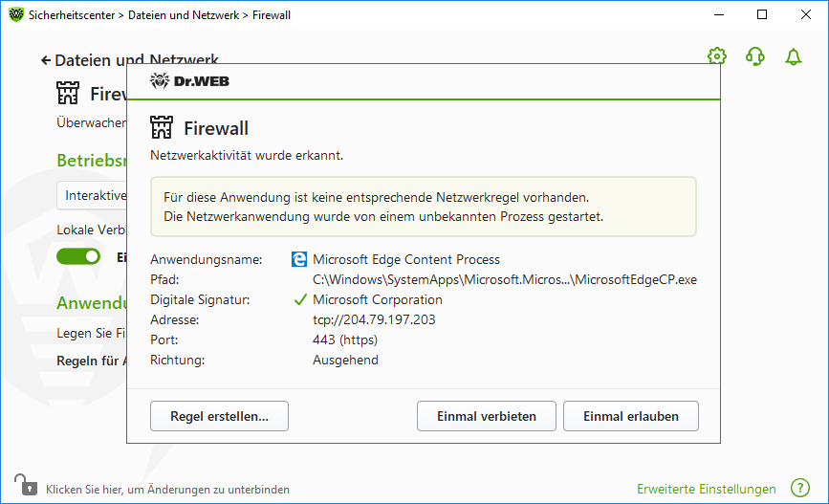Click the Microsoft Edge application icon
This screenshot has height=504, width=829.
[x=299, y=259]
